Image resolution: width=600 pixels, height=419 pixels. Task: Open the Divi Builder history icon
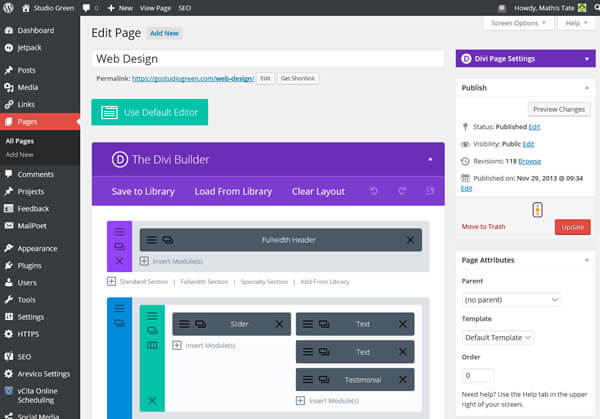coord(430,191)
